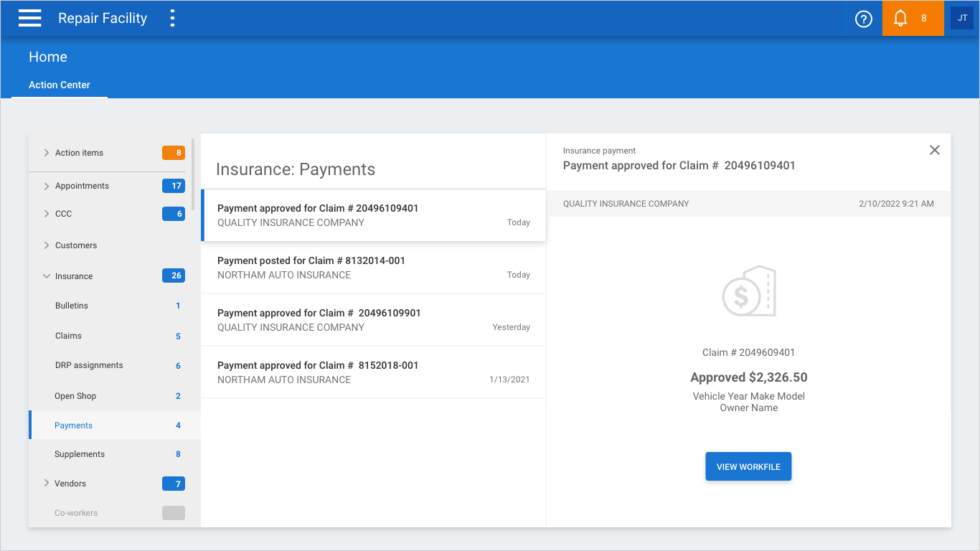980x551 pixels.
Task: Close the insurance payment detail panel
Action: click(x=934, y=150)
